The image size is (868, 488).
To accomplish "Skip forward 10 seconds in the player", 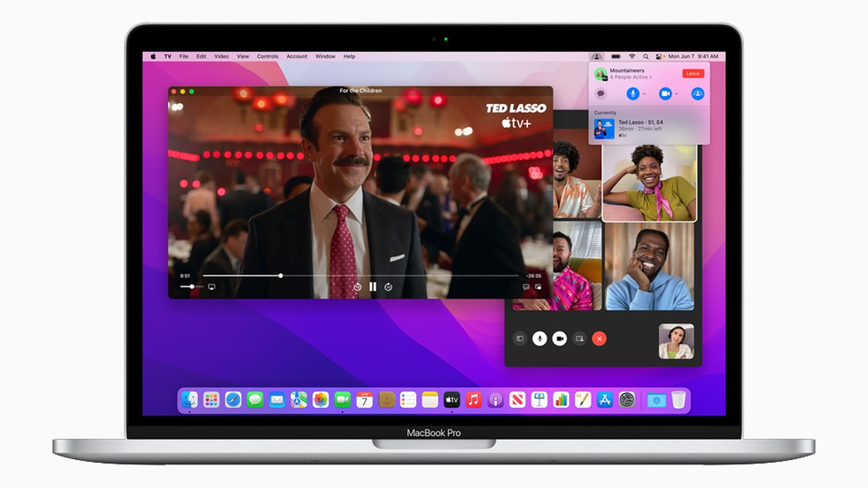I will (x=388, y=286).
